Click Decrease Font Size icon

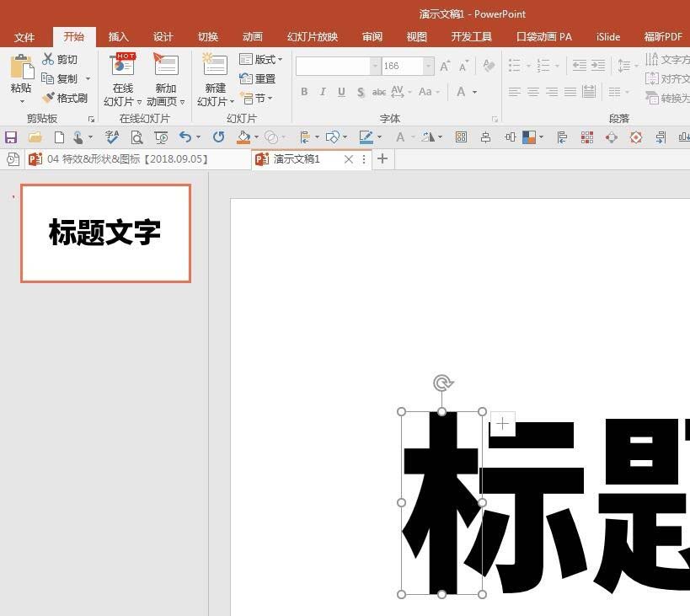463,66
